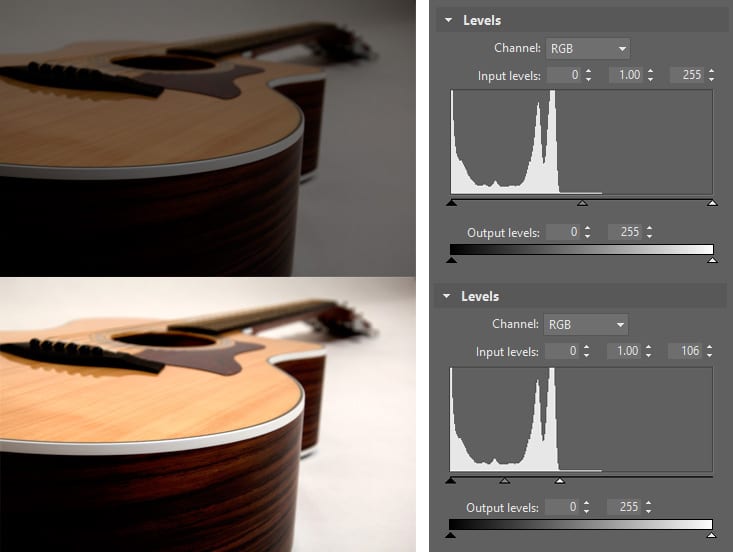The height and width of the screenshot is (552, 733).
Task: Select output black slider under second gradient
Action: pos(450,535)
